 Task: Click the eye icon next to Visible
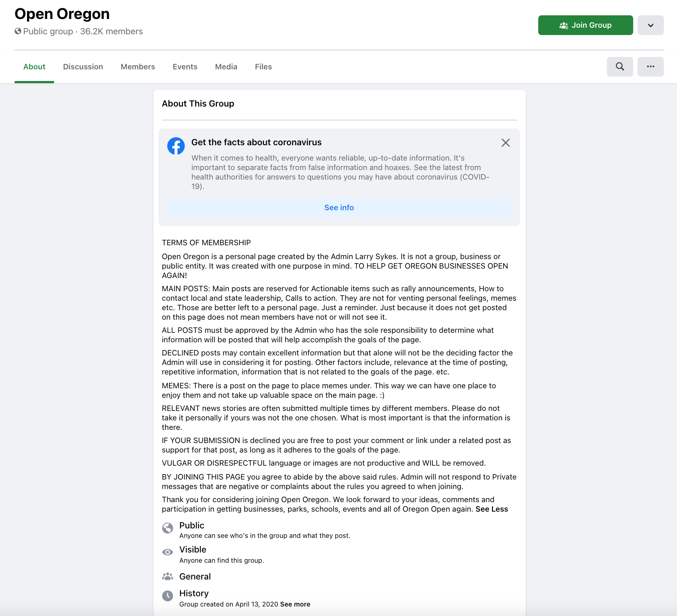pyautogui.click(x=168, y=552)
